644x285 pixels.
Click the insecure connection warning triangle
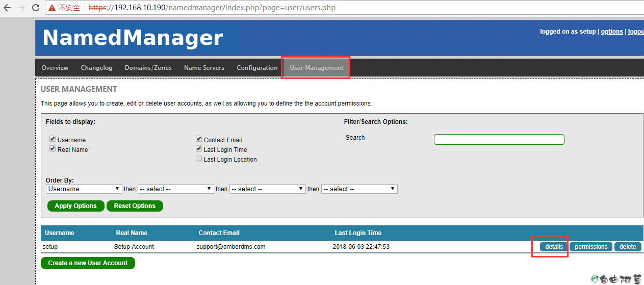pos(52,8)
